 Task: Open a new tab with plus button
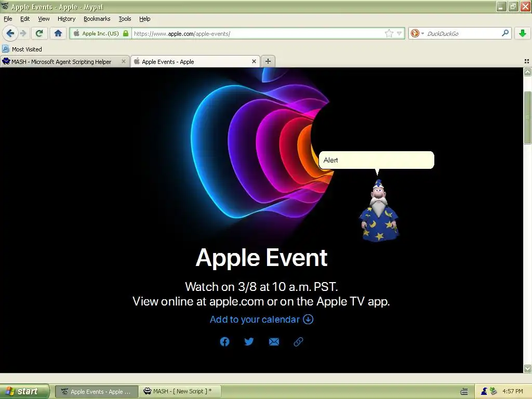pos(268,61)
